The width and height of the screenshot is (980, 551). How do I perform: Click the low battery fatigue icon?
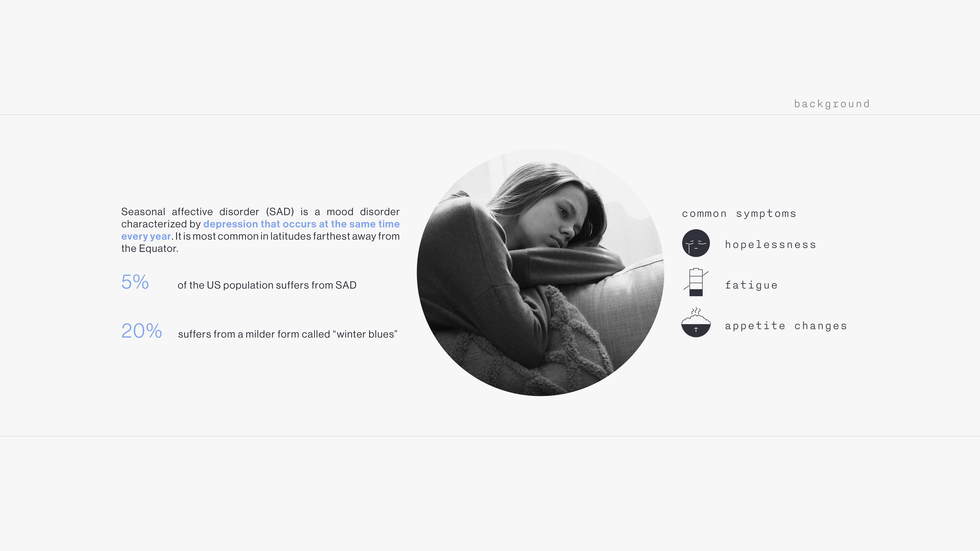(x=696, y=282)
